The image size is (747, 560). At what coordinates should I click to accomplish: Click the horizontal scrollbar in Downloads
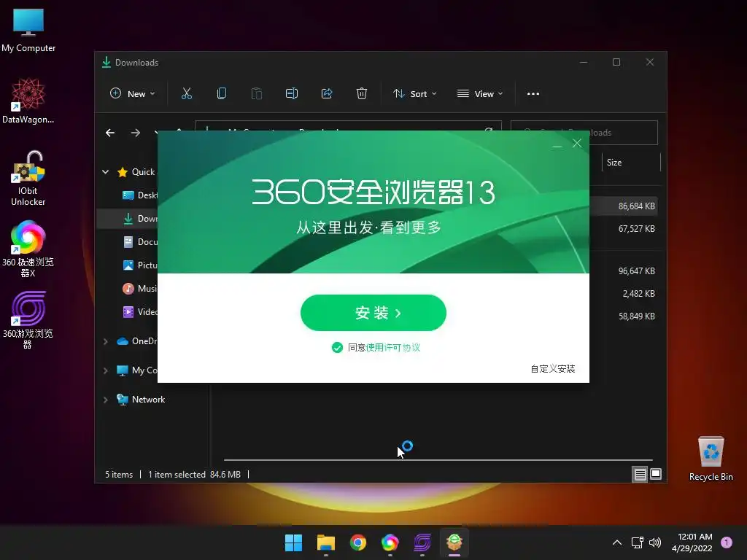(x=438, y=460)
